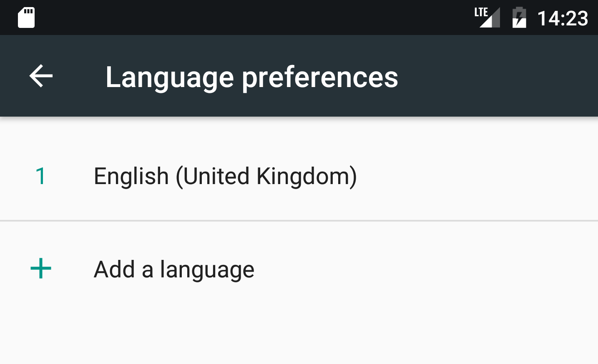Select English (United Kingdom) language entry

tap(225, 176)
